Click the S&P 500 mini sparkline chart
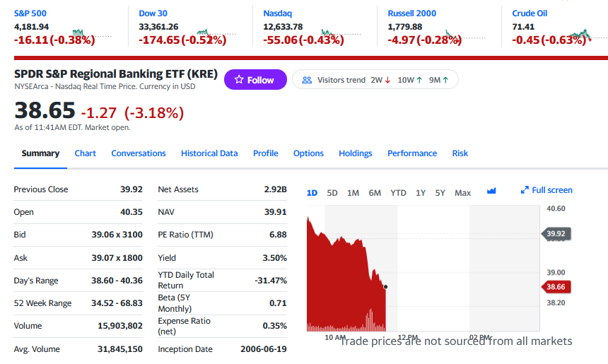Screen dimensions: 608x364 (x=92, y=34)
